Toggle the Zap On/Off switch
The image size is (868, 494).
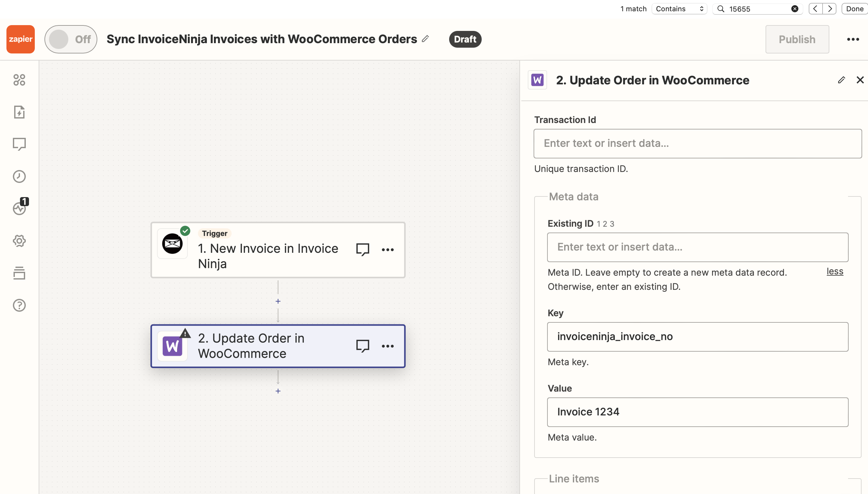[x=71, y=39]
